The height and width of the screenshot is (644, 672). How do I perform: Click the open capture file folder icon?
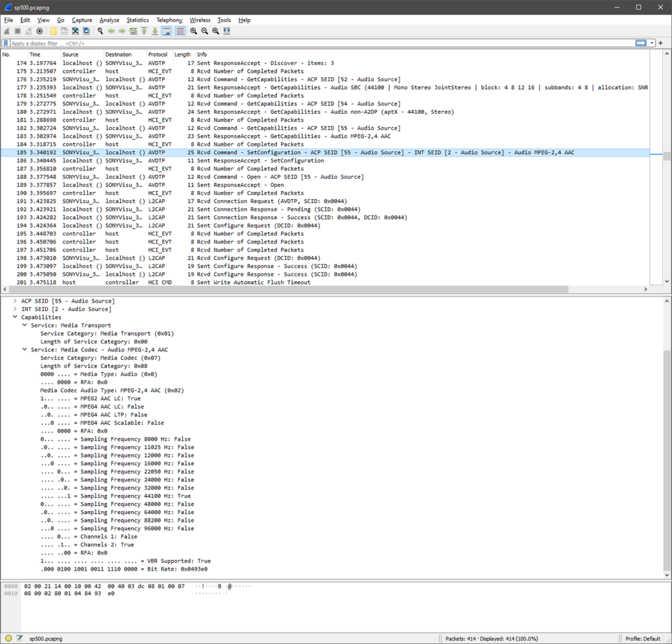coord(53,31)
